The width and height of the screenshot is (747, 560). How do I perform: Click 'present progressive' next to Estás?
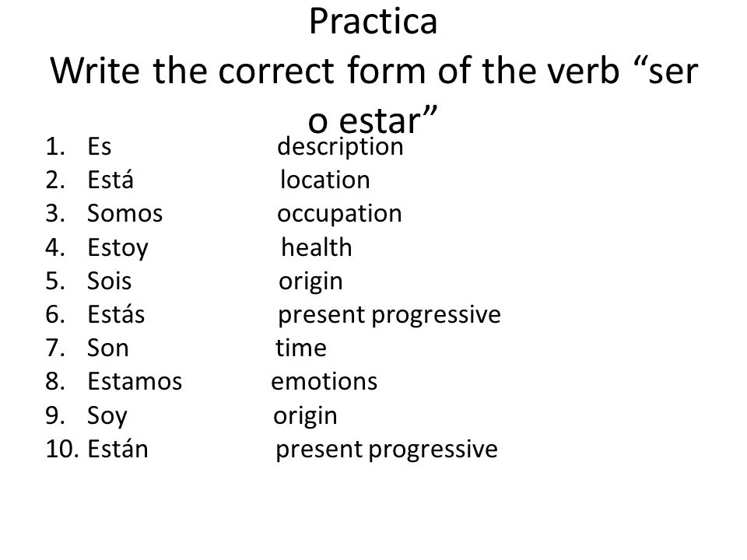coord(389,315)
